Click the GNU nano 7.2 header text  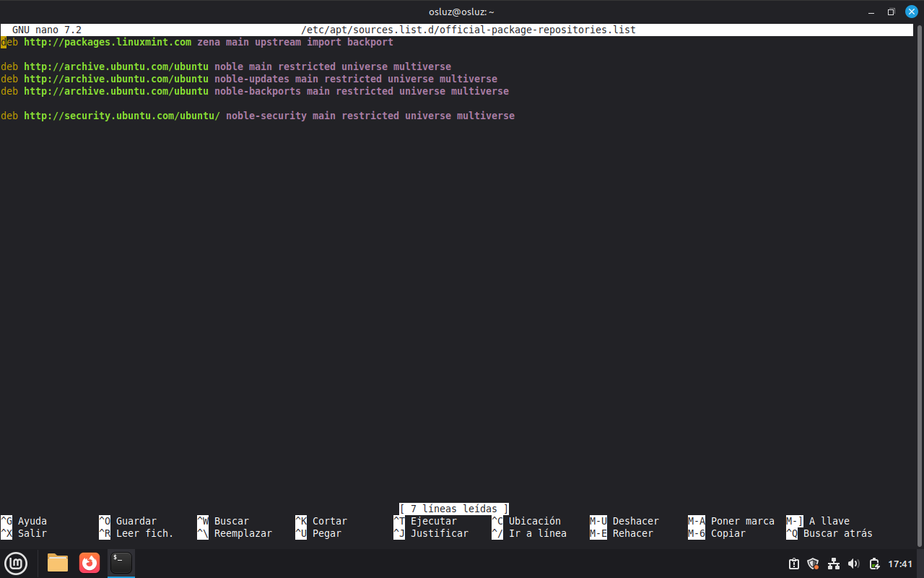(47, 30)
